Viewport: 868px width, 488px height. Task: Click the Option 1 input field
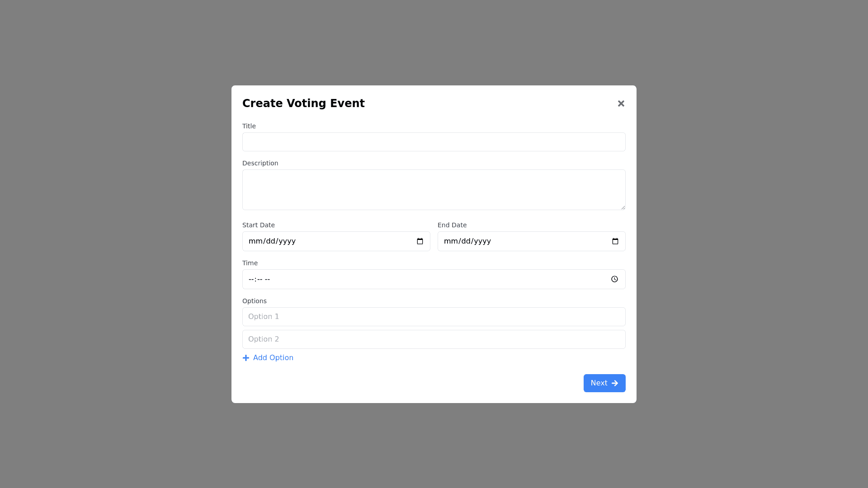click(434, 317)
